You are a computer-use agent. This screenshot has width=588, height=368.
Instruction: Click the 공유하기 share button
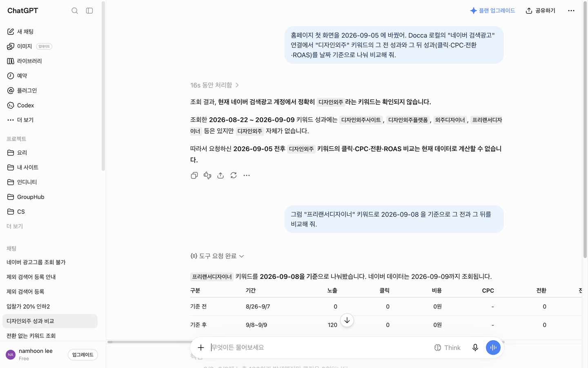point(540,11)
